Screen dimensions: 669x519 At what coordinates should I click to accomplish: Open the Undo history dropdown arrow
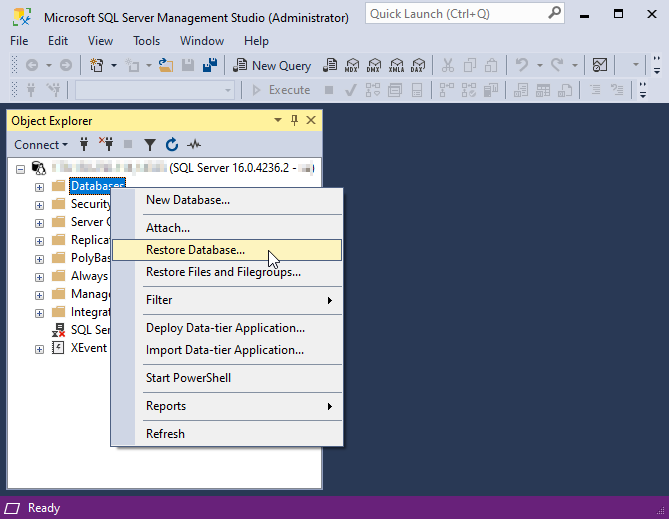tap(539, 66)
